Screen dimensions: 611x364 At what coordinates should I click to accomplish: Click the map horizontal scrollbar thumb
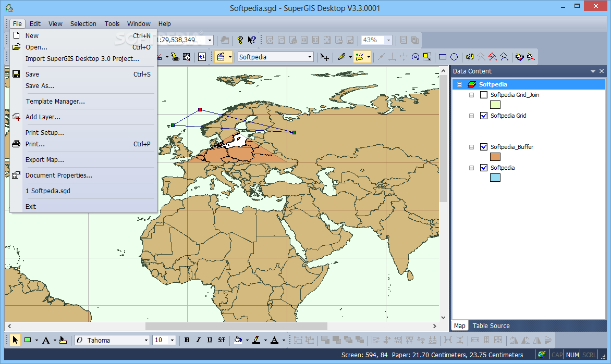[236, 326]
